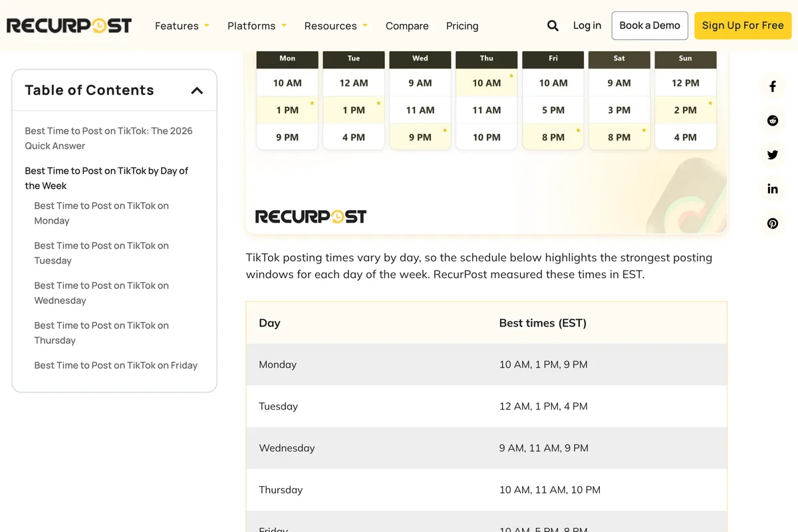798x532 pixels.
Task: Click the Sun column header in infographic
Action: 686,59
